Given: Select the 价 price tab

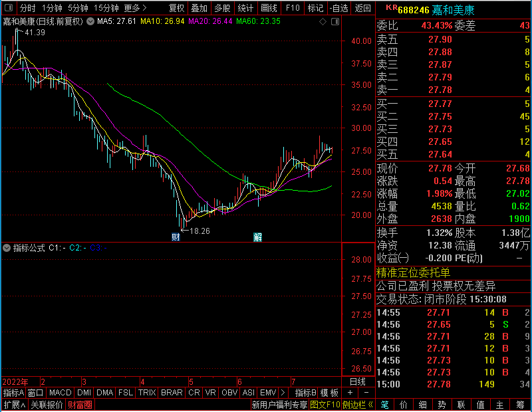Looking at the screenshot, I should coord(404,405).
